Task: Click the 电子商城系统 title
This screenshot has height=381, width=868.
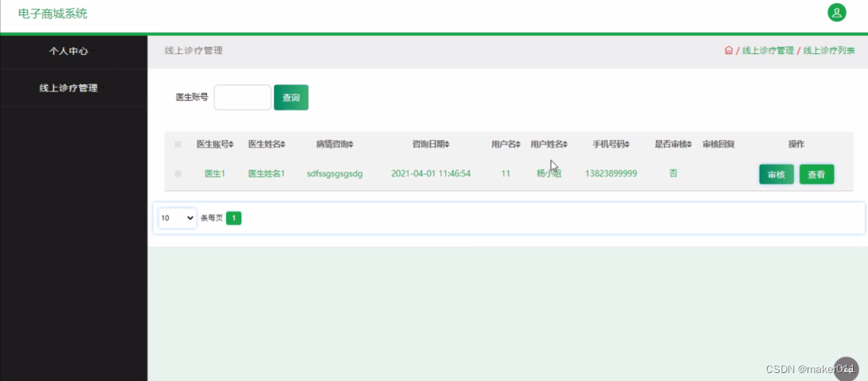Action: pos(53,14)
